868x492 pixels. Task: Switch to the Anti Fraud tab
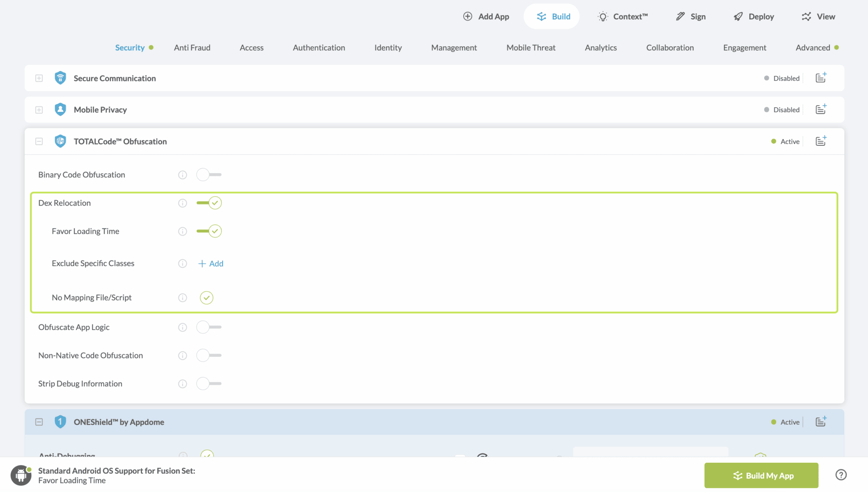click(x=192, y=47)
